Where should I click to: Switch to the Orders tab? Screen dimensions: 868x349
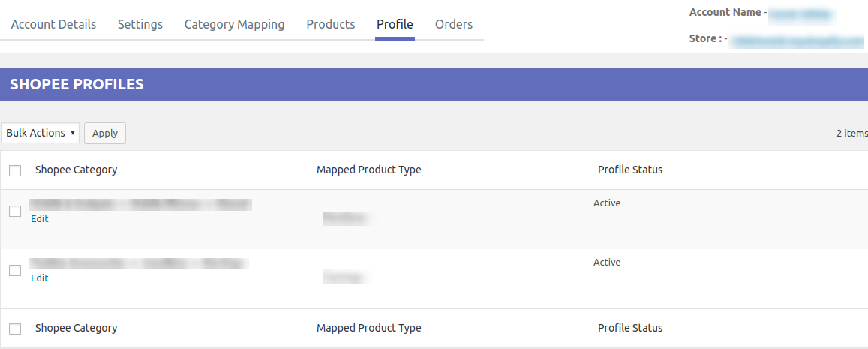pyautogui.click(x=454, y=24)
